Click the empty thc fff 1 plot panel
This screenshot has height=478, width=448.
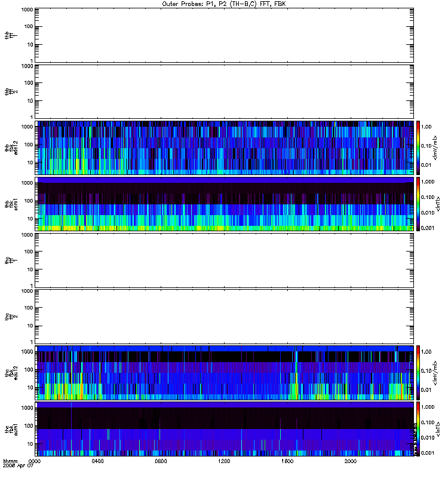click(224, 261)
